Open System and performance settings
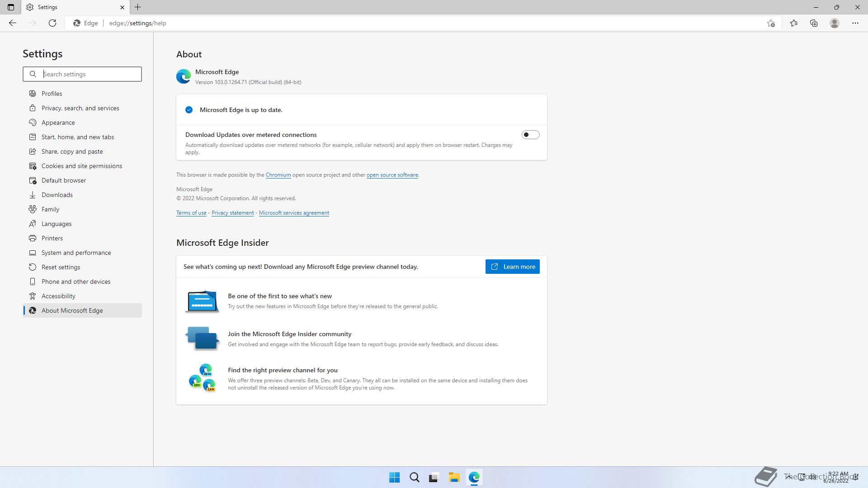 pos(82,253)
